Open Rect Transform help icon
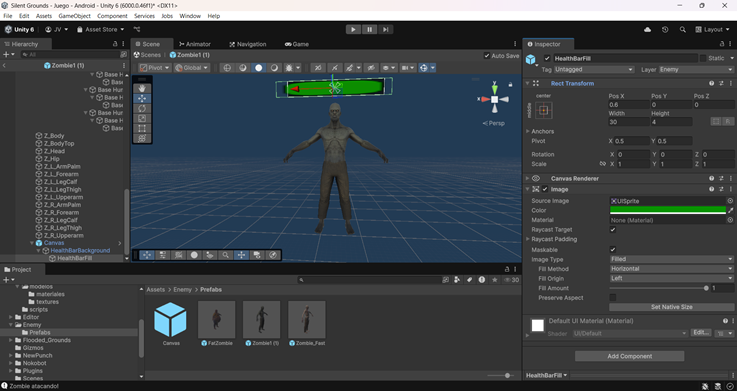 (712, 83)
